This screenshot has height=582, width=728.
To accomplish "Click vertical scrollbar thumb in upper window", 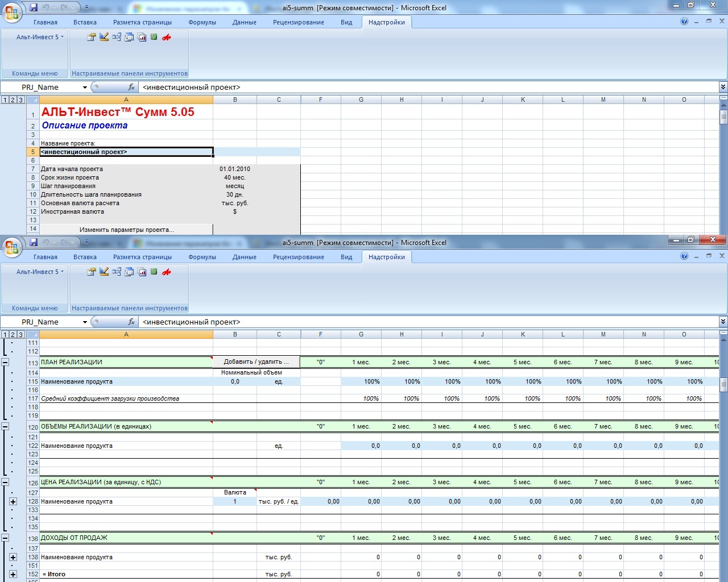I will (x=723, y=117).
